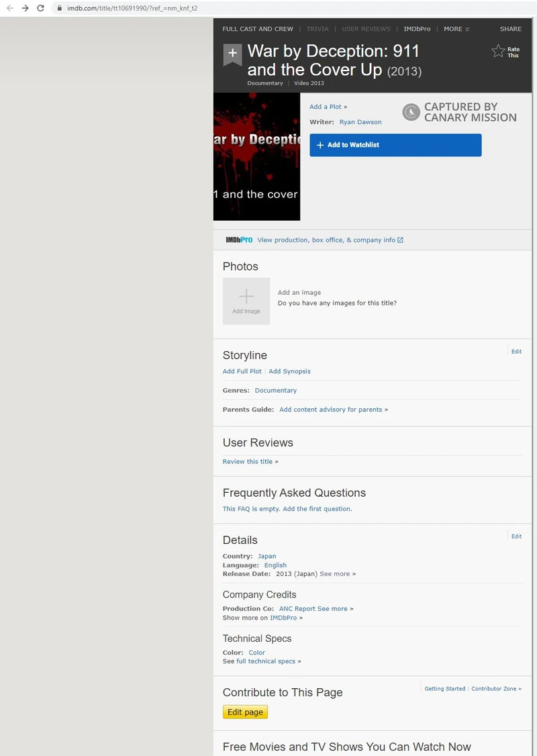Open the English language link
Screen dimensions: 537x756
(x=275, y=565)
